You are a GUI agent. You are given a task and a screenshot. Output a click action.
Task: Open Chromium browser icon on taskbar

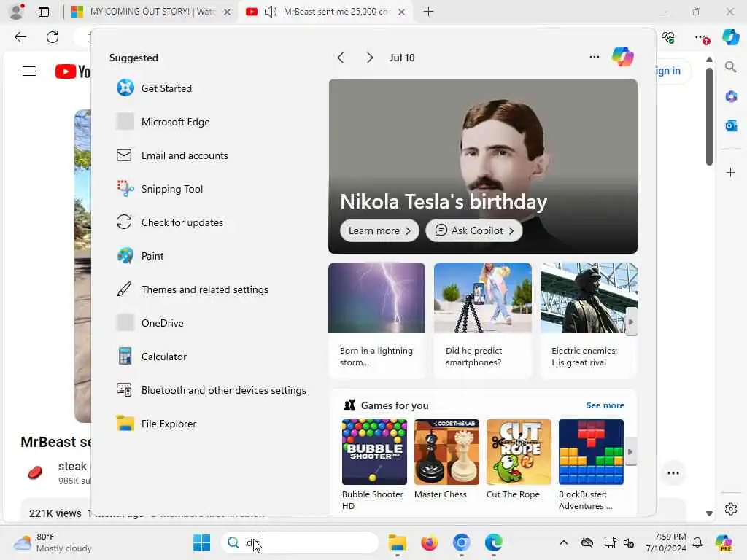[x=461, y=542]
